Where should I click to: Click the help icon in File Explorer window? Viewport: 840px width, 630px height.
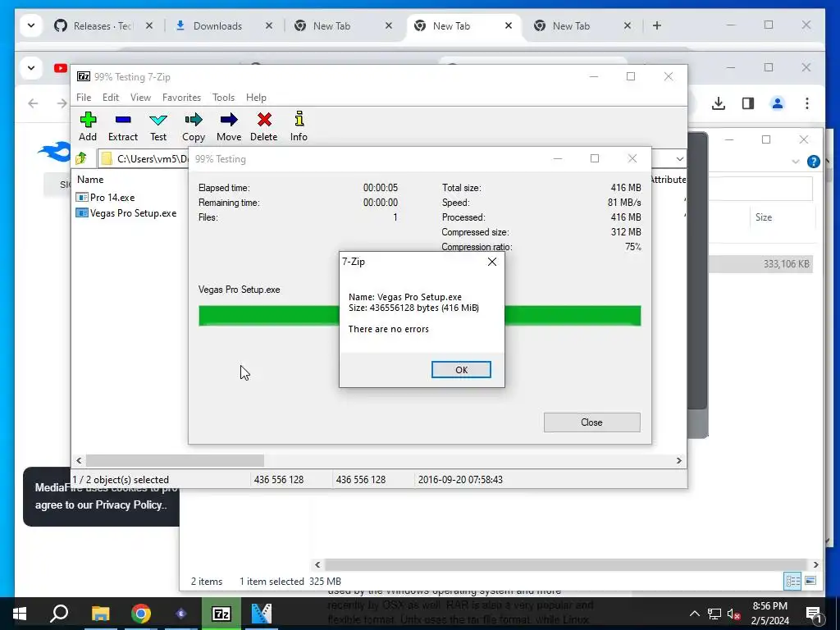tap(813, 162)
